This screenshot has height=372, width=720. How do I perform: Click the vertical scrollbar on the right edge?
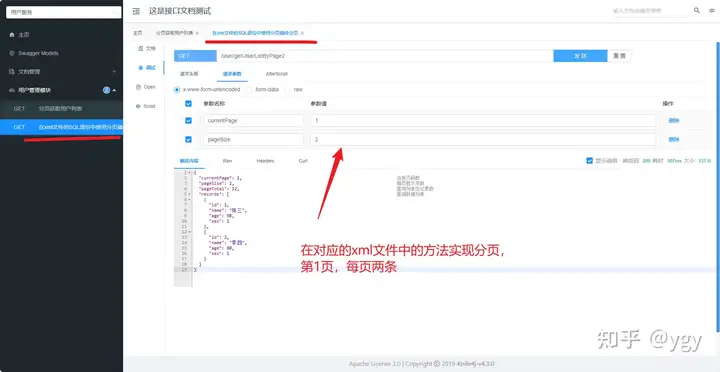[718, 186]
